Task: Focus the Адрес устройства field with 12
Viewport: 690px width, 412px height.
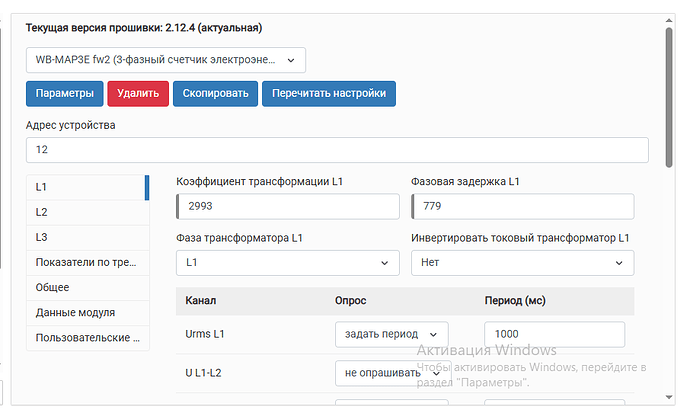Action: click(337, 150)
